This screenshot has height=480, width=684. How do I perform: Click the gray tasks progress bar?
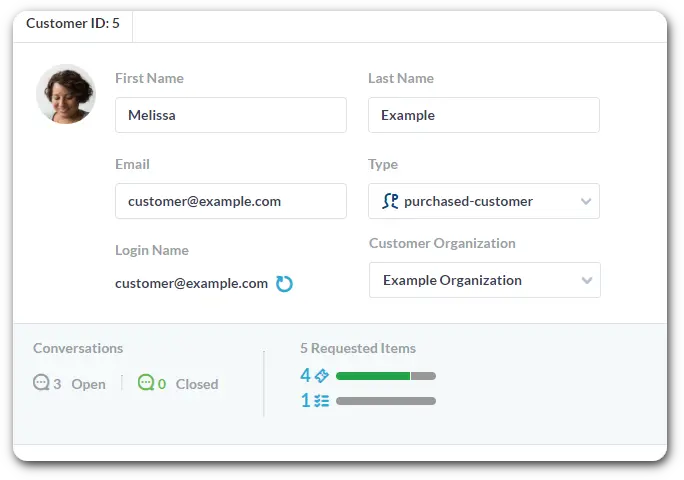click(385, 401)
